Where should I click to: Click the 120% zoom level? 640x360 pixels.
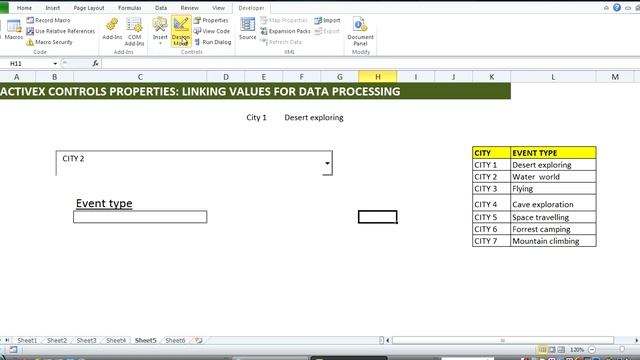577,350
